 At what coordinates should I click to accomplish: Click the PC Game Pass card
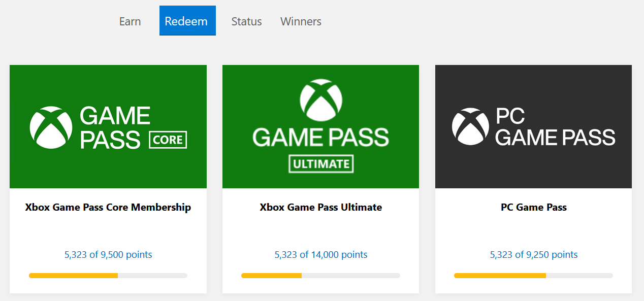533,178
